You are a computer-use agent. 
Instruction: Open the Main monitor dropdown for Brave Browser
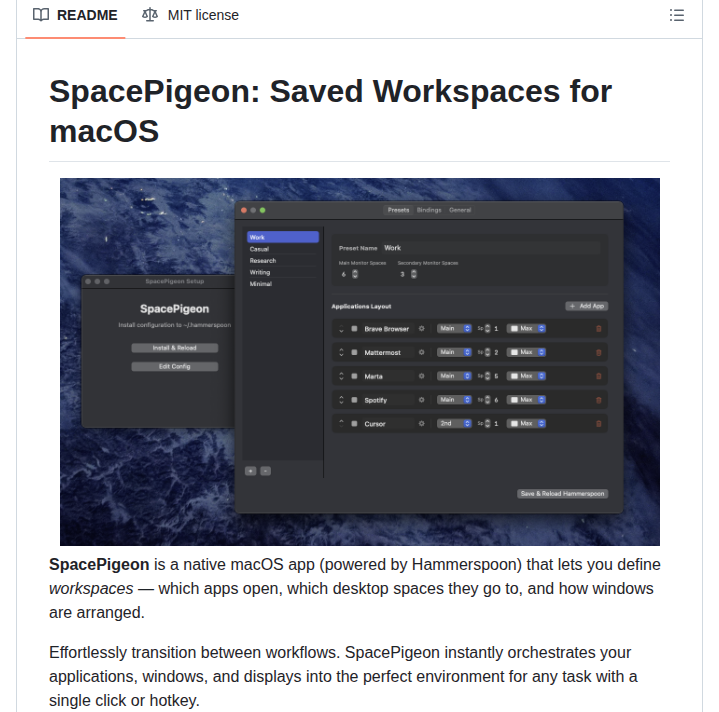454,328
